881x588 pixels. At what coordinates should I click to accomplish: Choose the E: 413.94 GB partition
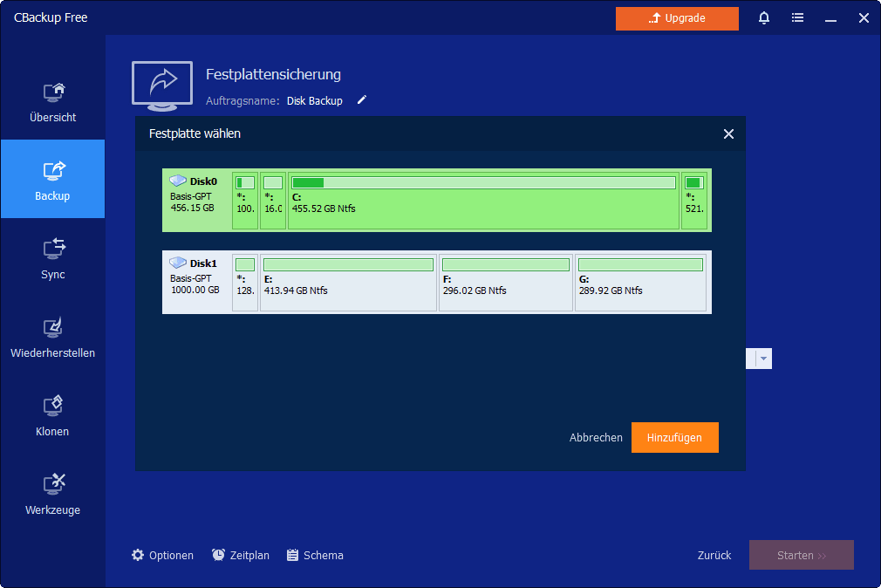[348, 281]
